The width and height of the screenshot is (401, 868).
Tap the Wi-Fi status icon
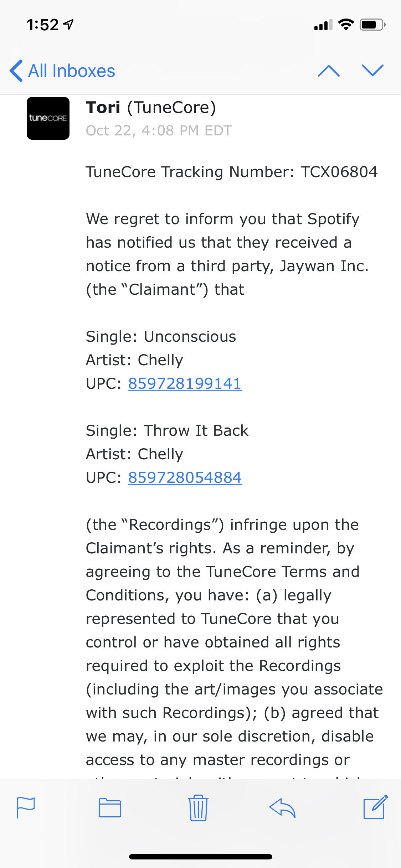[x=346, y=25]
